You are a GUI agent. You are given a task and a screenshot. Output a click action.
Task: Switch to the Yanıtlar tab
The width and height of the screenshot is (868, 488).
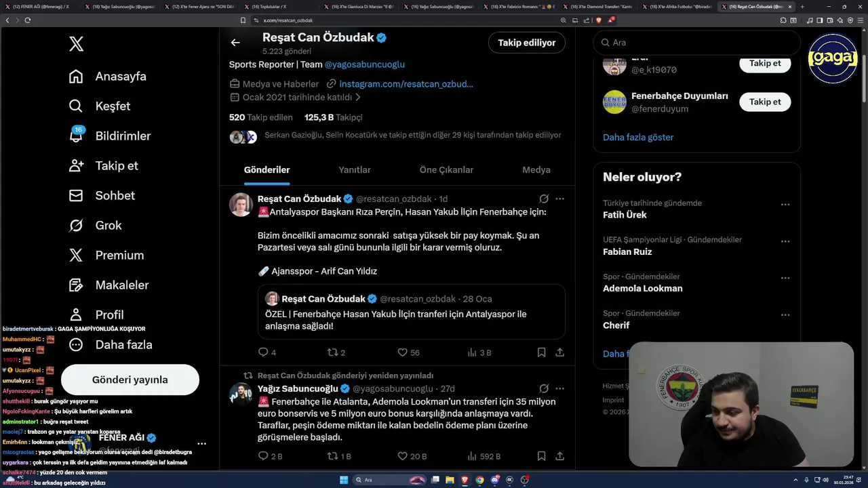(x=355, y=170)
